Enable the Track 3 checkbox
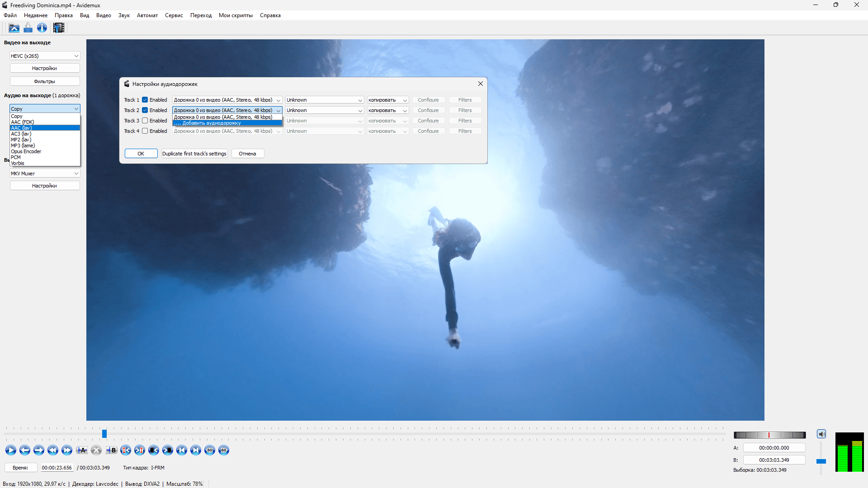 click(x=145, y=121)
